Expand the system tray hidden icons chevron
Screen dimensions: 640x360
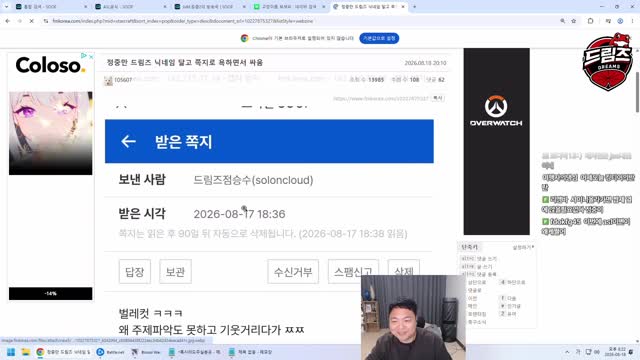coord(567,352)
